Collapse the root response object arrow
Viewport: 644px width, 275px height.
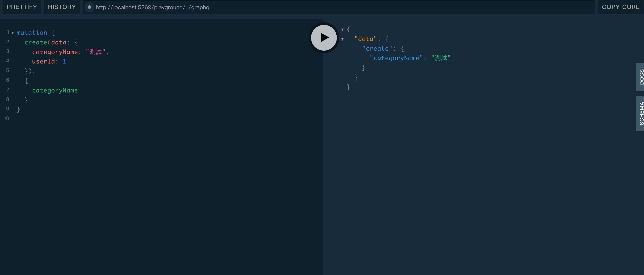click(343, 30)
